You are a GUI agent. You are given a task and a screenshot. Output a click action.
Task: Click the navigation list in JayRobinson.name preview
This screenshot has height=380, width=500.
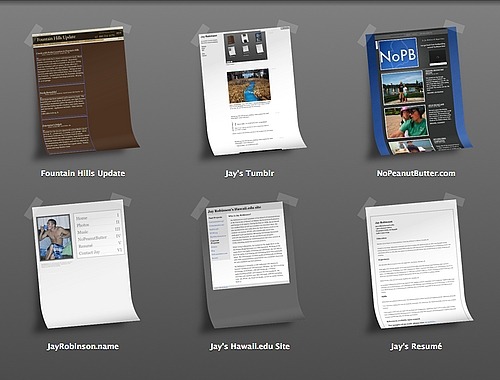point(99,234)
